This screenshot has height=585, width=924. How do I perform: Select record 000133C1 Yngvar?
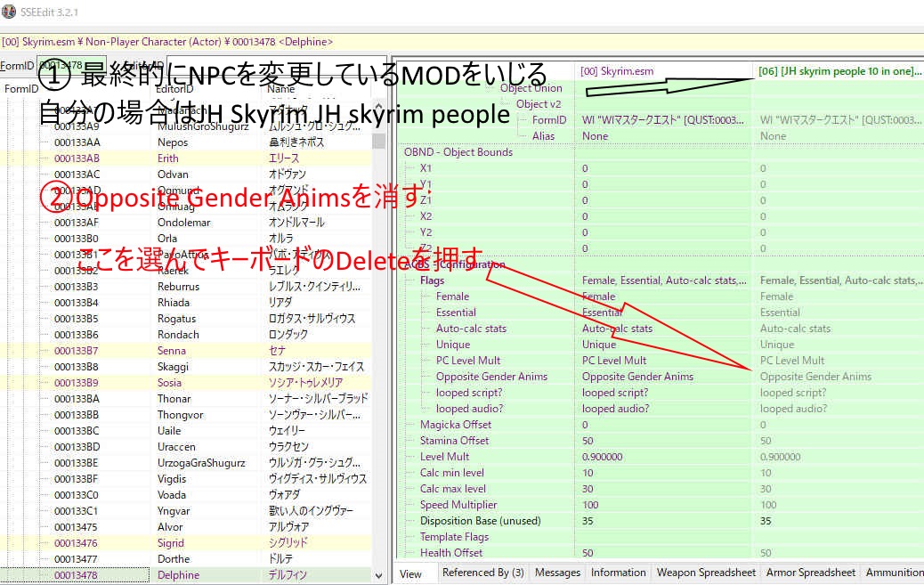(x=186, y=511)
